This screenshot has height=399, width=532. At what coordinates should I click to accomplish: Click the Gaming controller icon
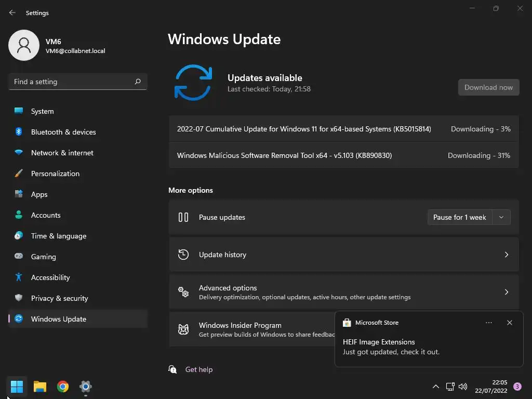(19, 256)
